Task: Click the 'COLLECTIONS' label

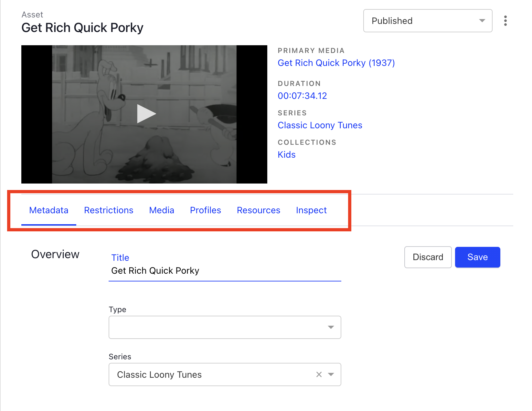Action: [x=307, y=142]
